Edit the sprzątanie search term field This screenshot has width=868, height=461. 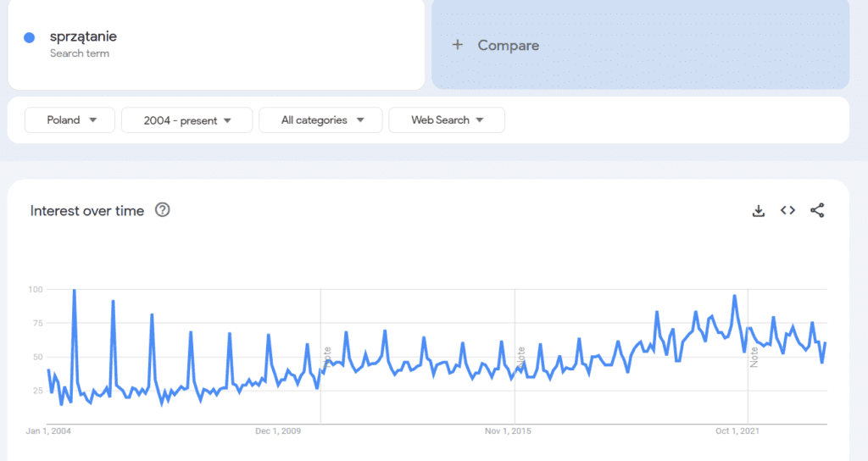coord(83,36)
